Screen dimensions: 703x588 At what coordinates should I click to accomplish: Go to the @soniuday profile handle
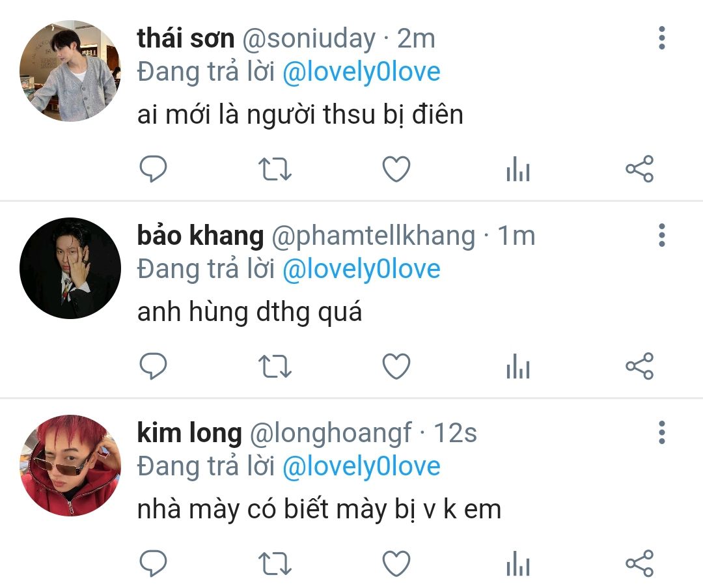pos(309,39)
